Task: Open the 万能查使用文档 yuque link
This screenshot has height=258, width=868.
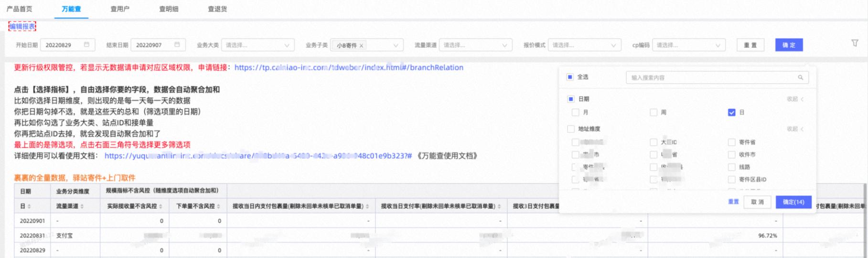Action: (258, 156)
